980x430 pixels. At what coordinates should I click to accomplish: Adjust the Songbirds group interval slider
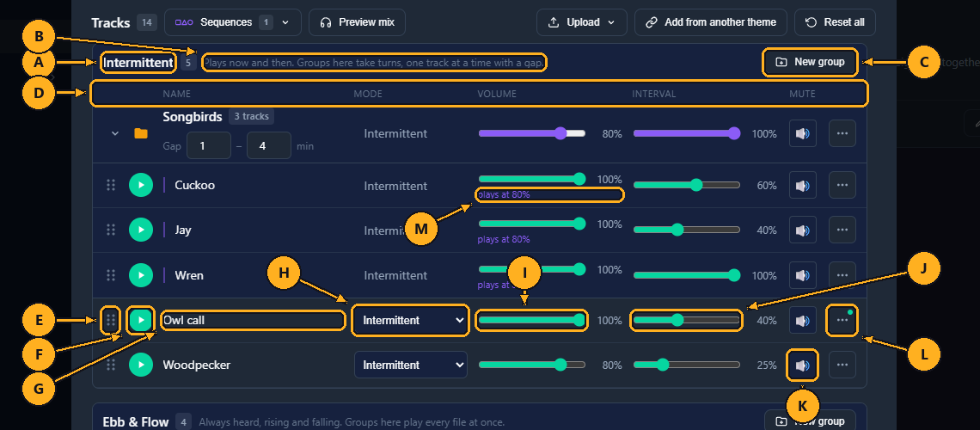(687, 133)
